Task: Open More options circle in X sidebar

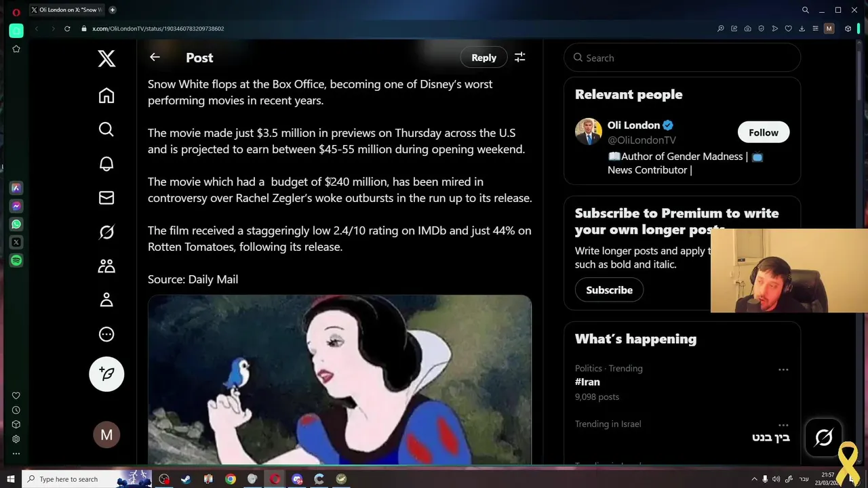Action: [106, 334]
